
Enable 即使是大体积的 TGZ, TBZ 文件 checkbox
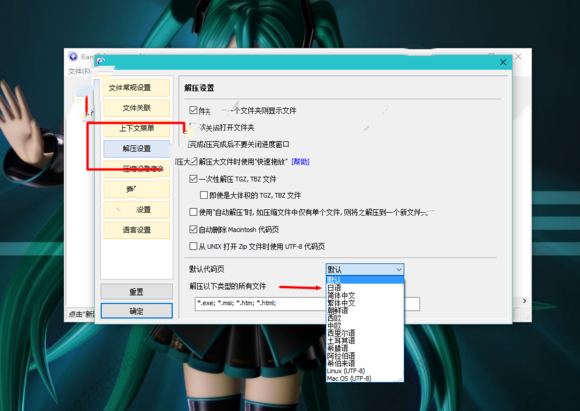[203, 195]
